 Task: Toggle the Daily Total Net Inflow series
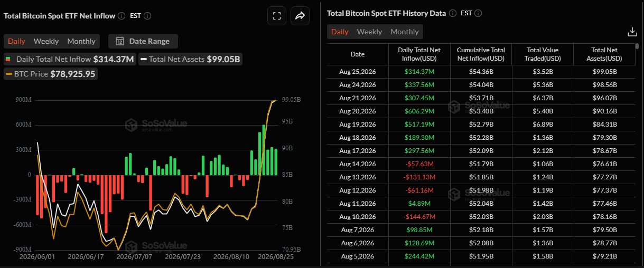click(70, 59)
